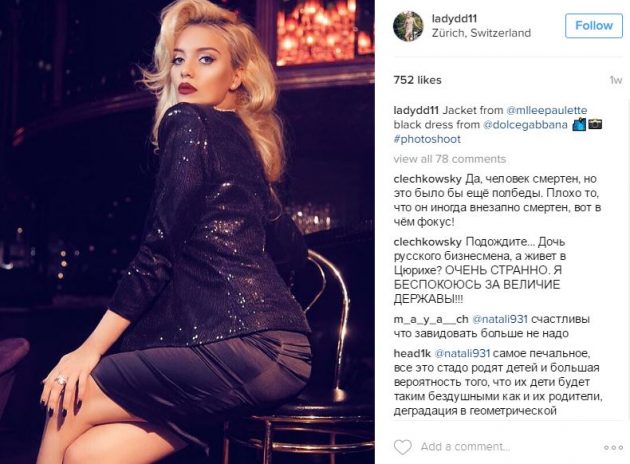Click the heart like icon
The height and width of the screenshot is (464, 630).
[403, 447]
